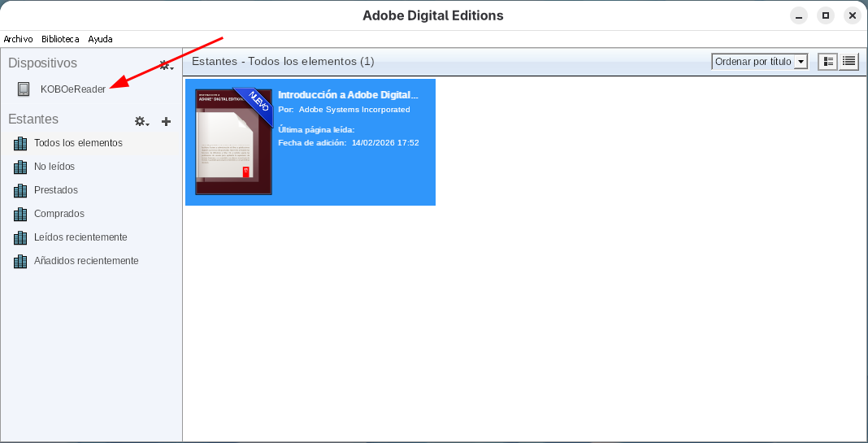Viewport: 868px width, 443px height.
Task: Open the Estantes gear options menu
Action: (141, 121)
